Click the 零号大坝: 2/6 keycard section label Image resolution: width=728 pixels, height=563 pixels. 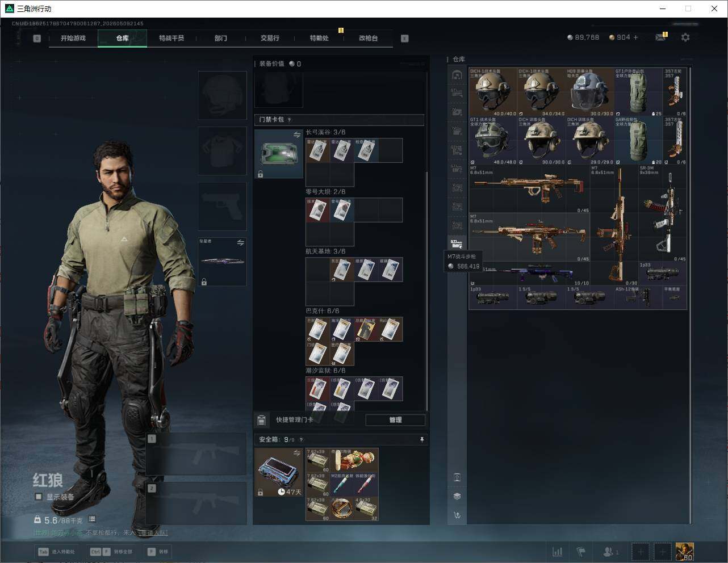tap(325, 192)
